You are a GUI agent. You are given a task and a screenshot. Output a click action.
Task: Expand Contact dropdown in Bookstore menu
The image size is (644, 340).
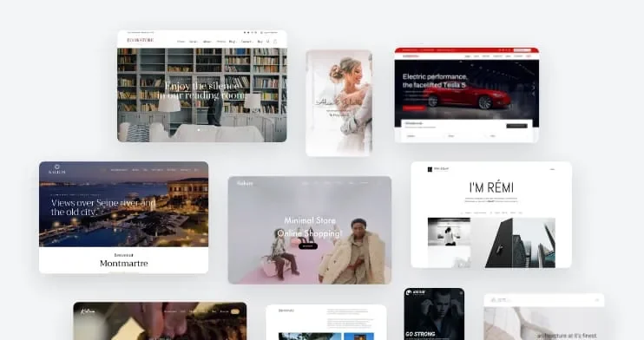tap(246, 42)
